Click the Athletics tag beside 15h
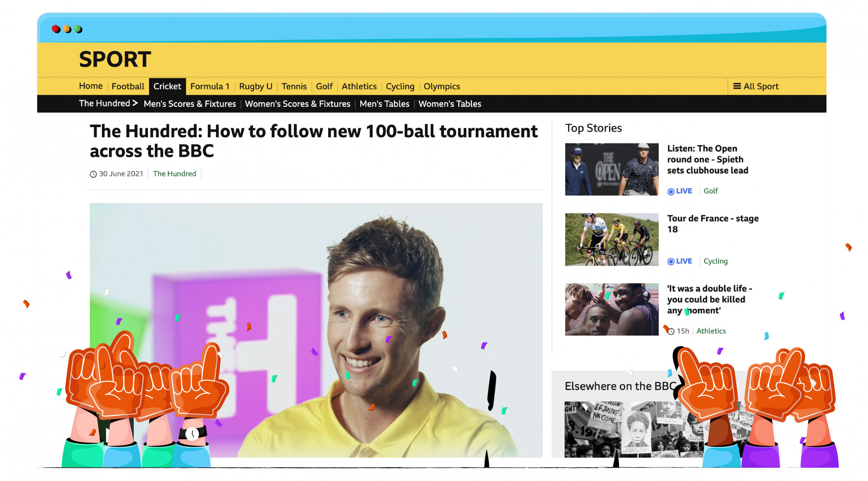Screen dimensions: 868x481 point(711,331)
